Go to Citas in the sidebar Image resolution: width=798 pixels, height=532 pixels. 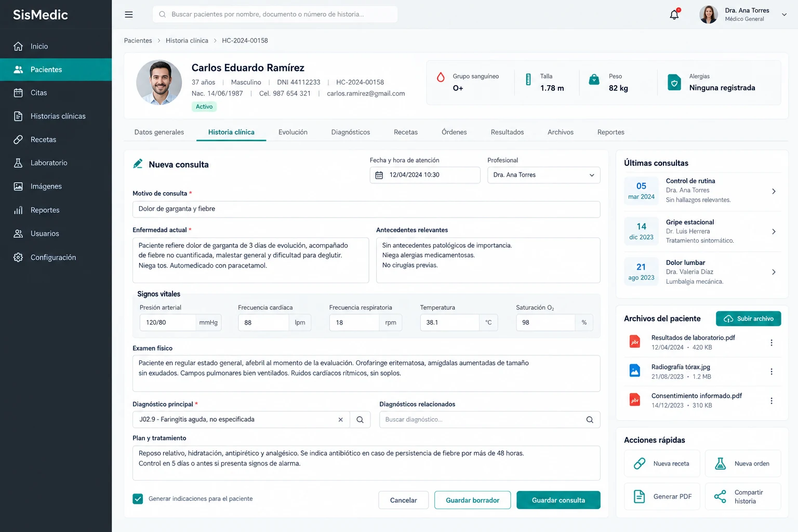coord(56,92)
